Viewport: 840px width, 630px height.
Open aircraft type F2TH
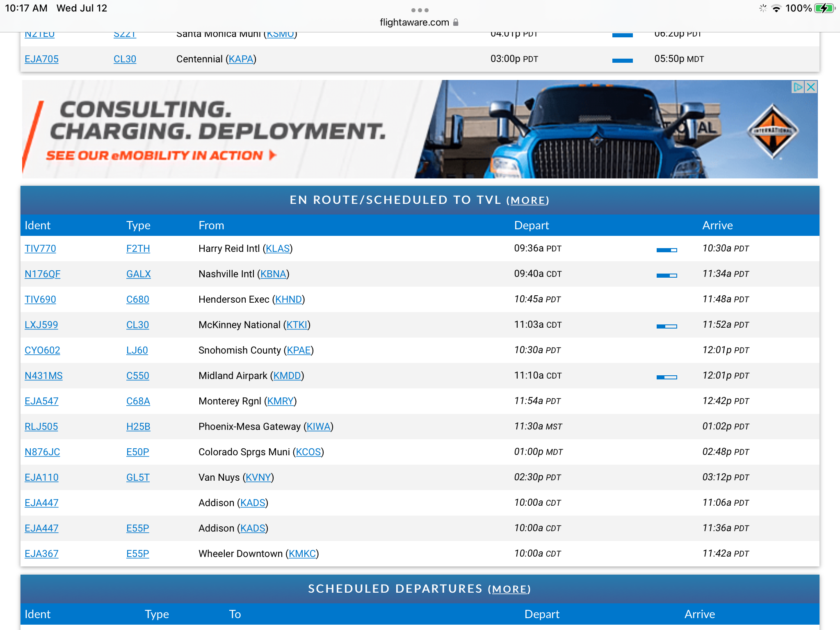pyautogui.click(x=138, y=249)
